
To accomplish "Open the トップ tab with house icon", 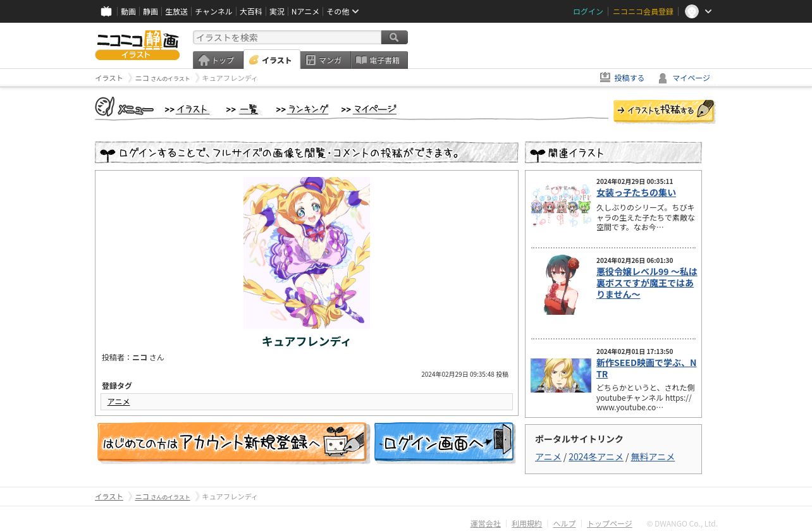I will coord(218,60).
